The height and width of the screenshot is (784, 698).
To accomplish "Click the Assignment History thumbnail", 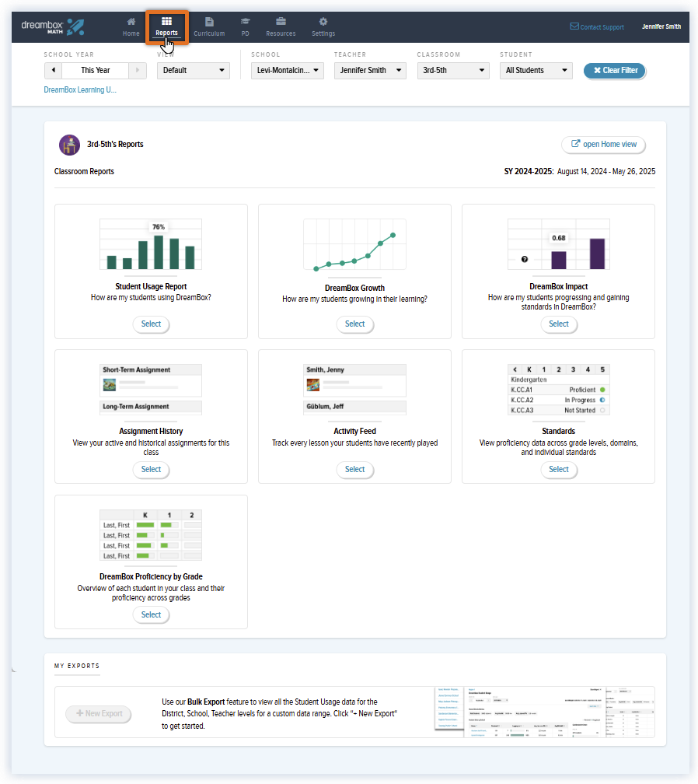I will pos(151,390).
